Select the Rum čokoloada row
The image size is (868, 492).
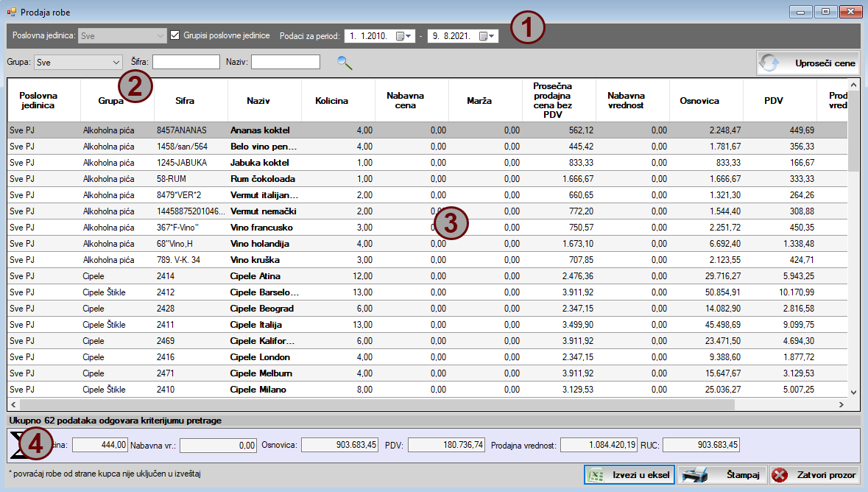click(x=427, y=178)
